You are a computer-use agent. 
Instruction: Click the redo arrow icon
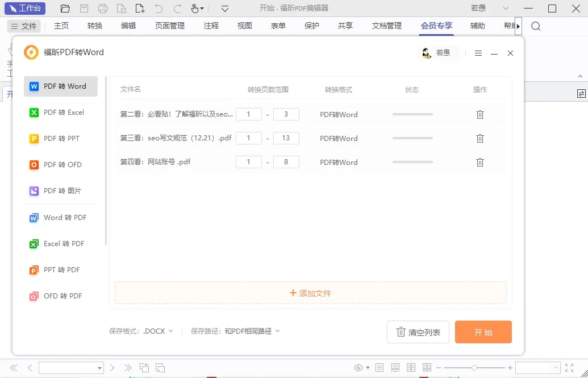click(177, 9)
